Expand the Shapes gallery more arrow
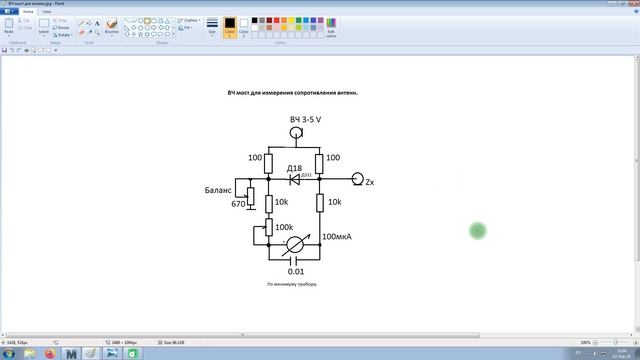Image resolution: width=640 pixels, height=360 pixels. [174, 34]
